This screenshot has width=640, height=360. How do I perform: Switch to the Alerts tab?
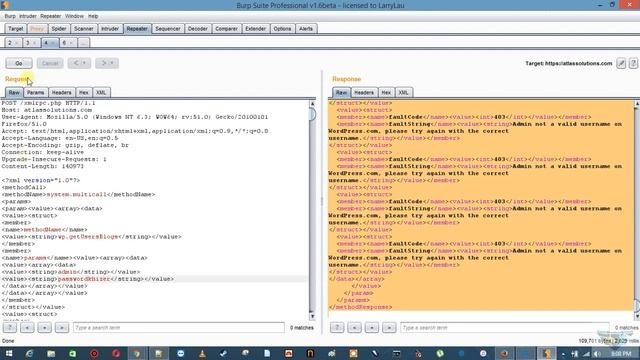point(306,29)
